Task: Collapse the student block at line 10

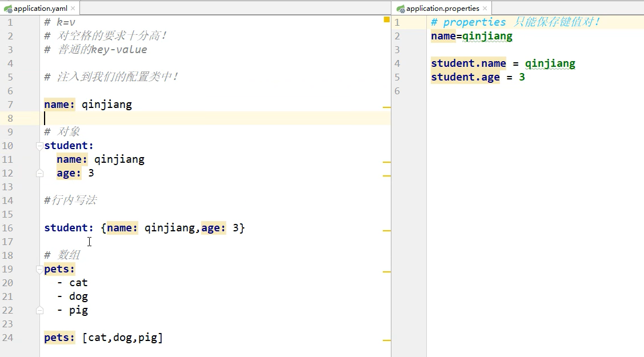Action: 39,146
